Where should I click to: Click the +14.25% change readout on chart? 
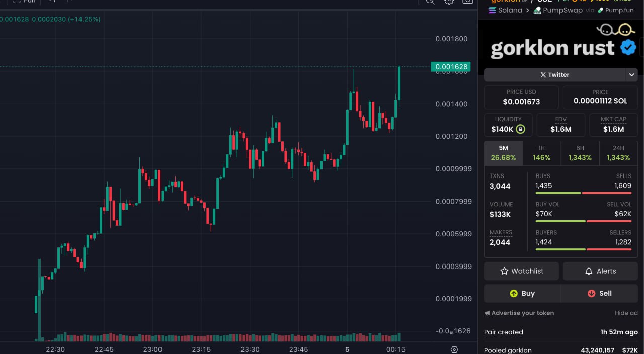85,19
